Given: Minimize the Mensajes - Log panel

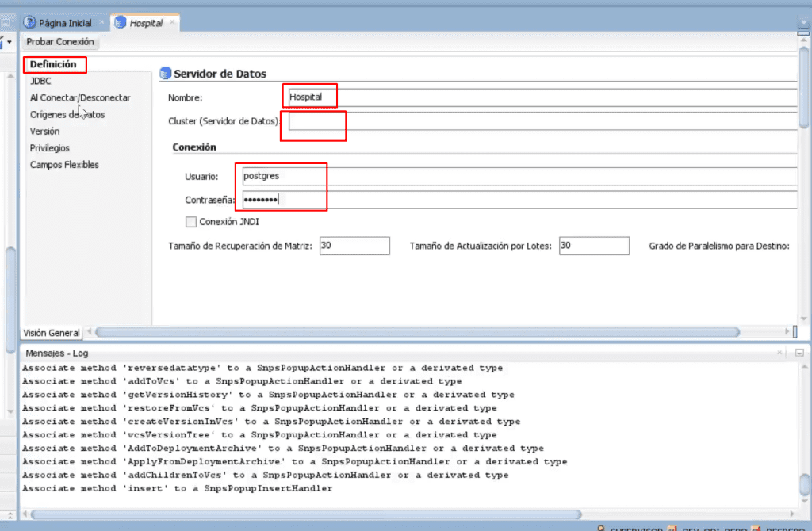Looking at the screenshot, I should [x=799, y=353].
